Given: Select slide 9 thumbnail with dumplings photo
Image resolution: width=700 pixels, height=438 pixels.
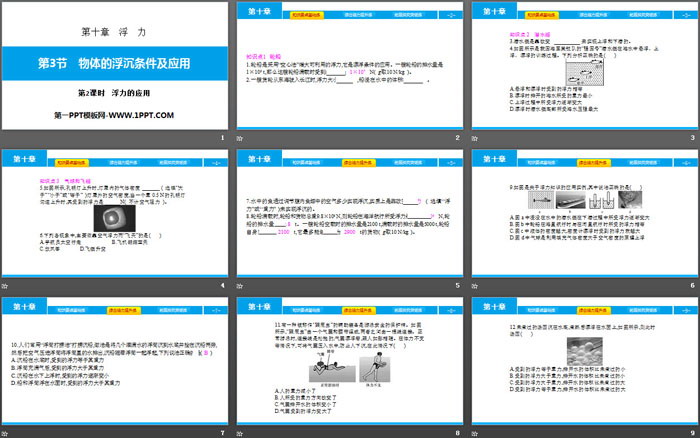Looking at the screenshot, I should (585, 361).
